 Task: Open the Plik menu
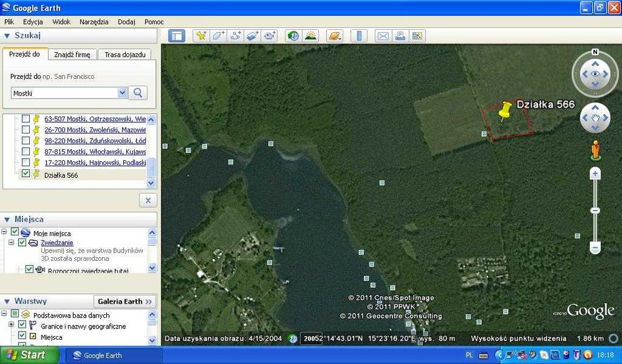tap(9, 22)
